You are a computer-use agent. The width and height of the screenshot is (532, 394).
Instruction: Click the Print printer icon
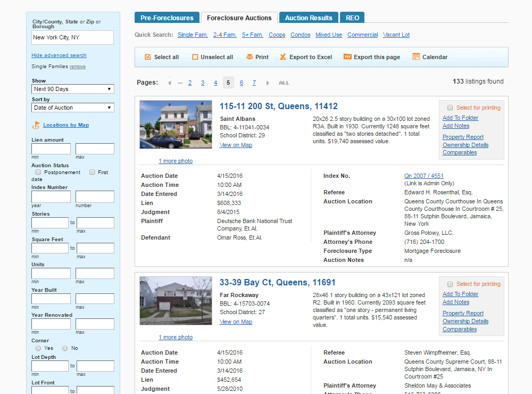click(x=250, y=57)
